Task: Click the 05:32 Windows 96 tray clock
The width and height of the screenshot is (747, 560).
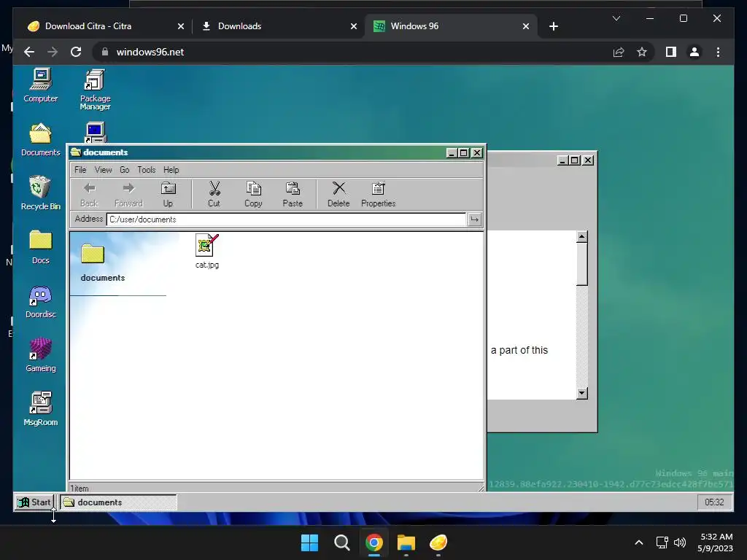Action: pos(714,502)
